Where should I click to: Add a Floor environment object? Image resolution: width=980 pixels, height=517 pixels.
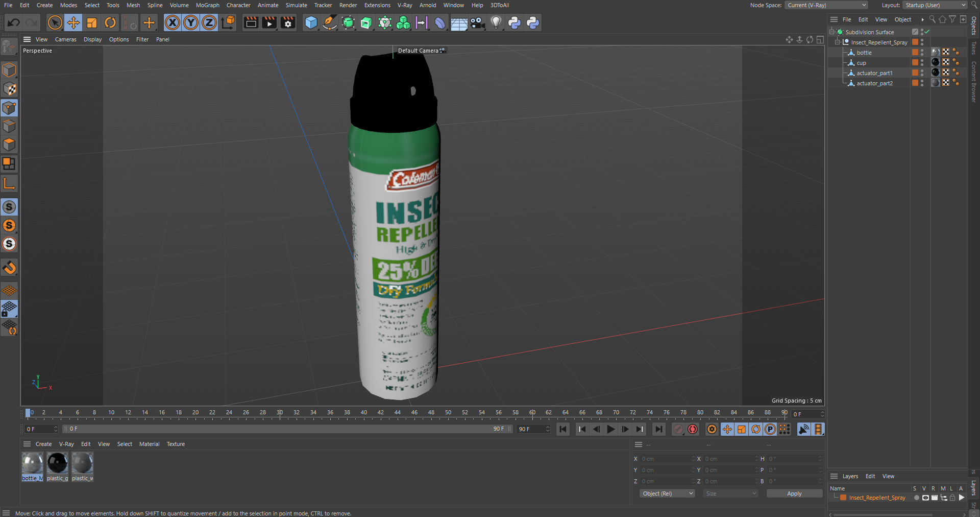coord(458,22)
